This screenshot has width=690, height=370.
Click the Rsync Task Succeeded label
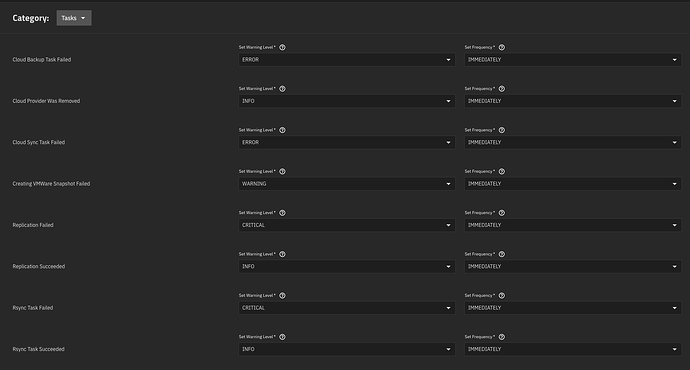tap(38, 349)
